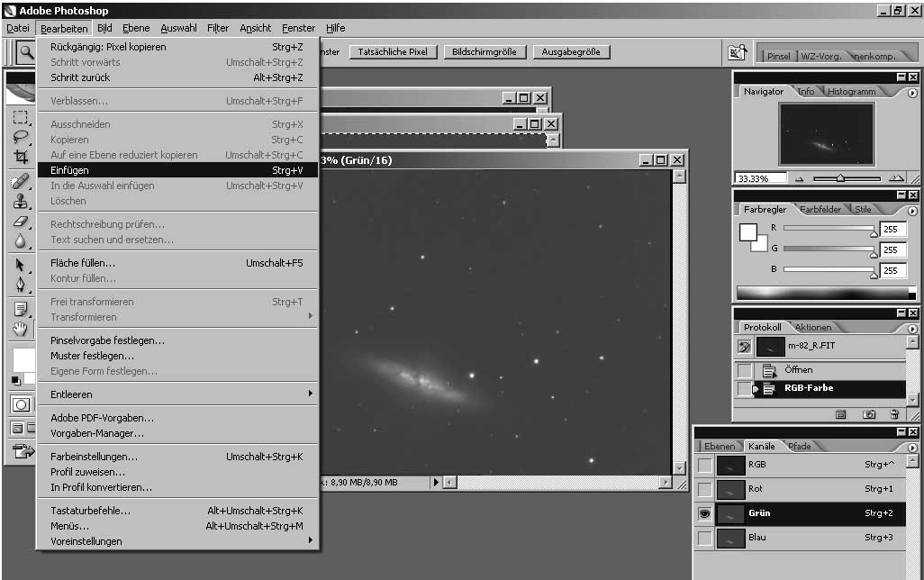The width and height of the screenshot is (924, 580).
Task: Select the Notes tool
Action: [21, 309]
